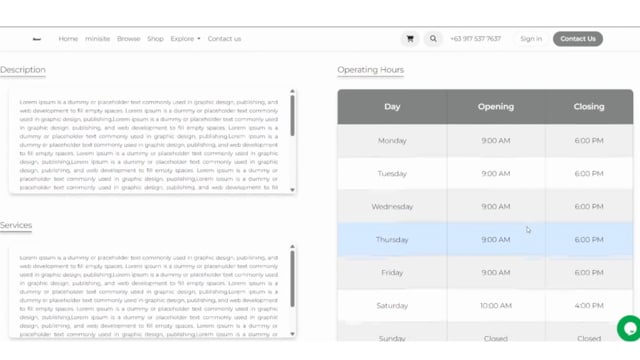Click Services box scroll-down arrow
The height and width of the screenshot is (360, 640).
pos(292,334)
